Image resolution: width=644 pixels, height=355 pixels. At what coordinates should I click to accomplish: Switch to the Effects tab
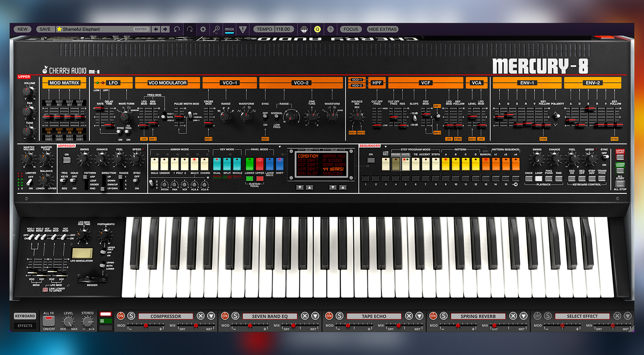coord(25,326)
